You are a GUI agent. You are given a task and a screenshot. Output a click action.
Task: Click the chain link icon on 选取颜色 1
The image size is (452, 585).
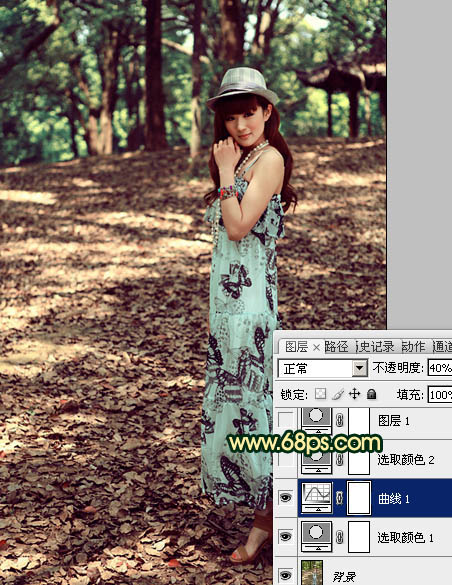click(x=339, y=537)
